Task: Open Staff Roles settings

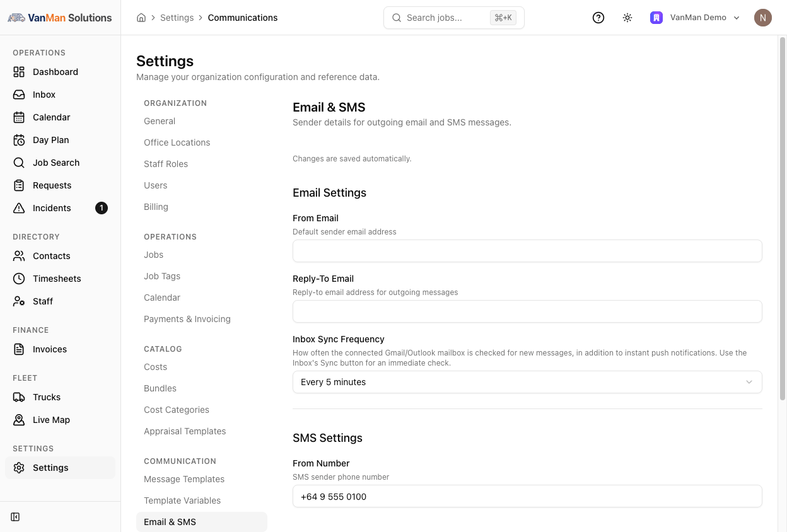Action: 166,164
